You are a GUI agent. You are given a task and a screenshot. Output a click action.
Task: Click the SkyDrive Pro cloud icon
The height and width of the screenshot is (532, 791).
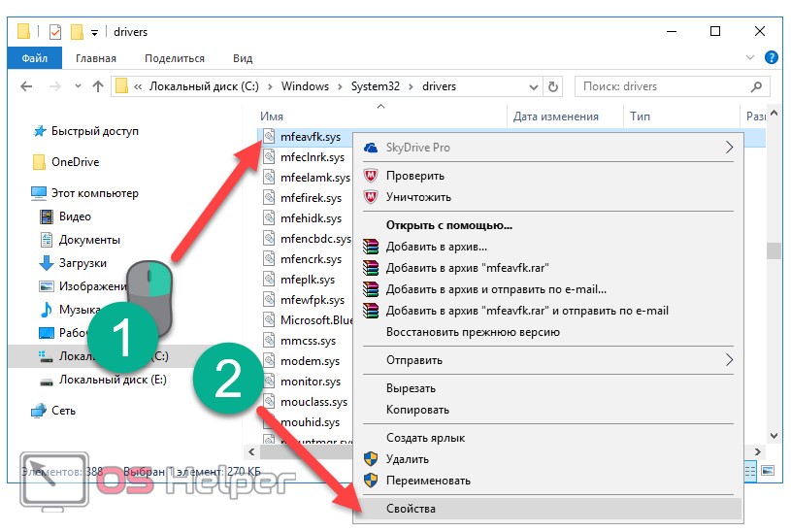click(370, 148)
